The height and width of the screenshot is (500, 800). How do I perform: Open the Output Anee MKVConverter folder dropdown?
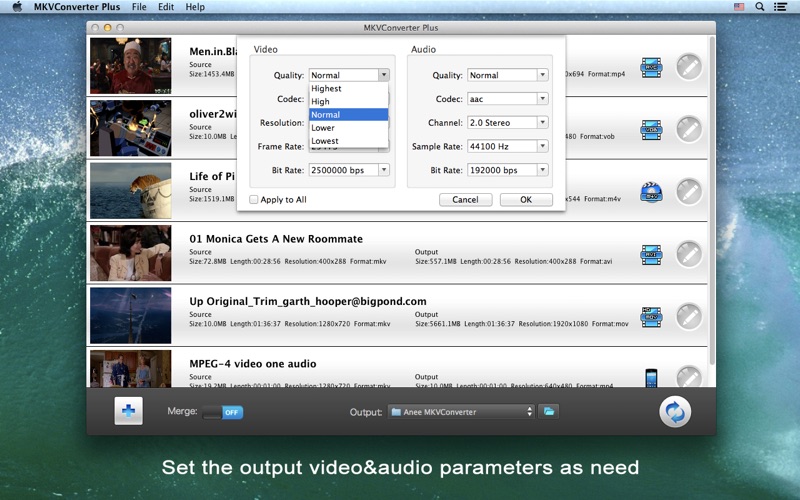click(x=461, y=412)
